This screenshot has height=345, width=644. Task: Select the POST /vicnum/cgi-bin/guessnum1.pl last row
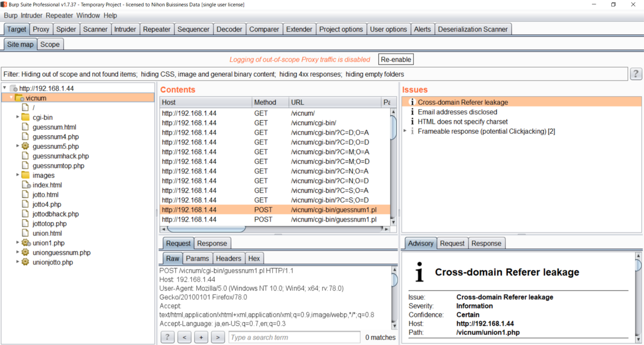275,219
